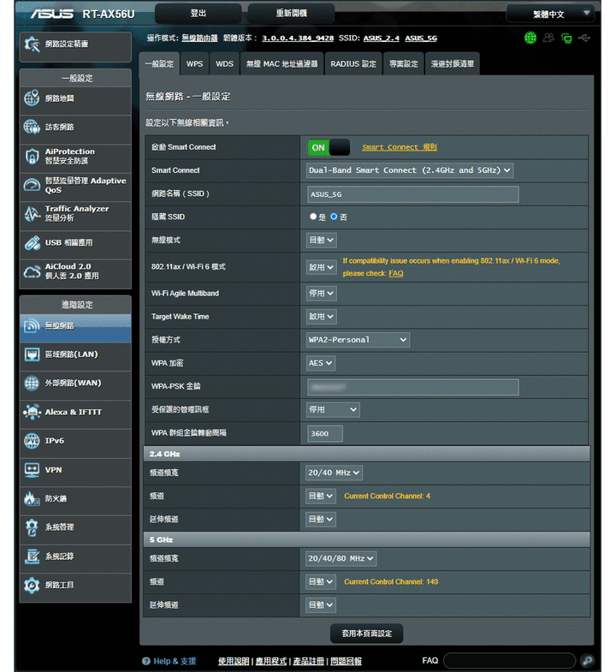Open Traffic Analyzer waveform icon
Screen dimensions: 616x672
click(32, 213)
